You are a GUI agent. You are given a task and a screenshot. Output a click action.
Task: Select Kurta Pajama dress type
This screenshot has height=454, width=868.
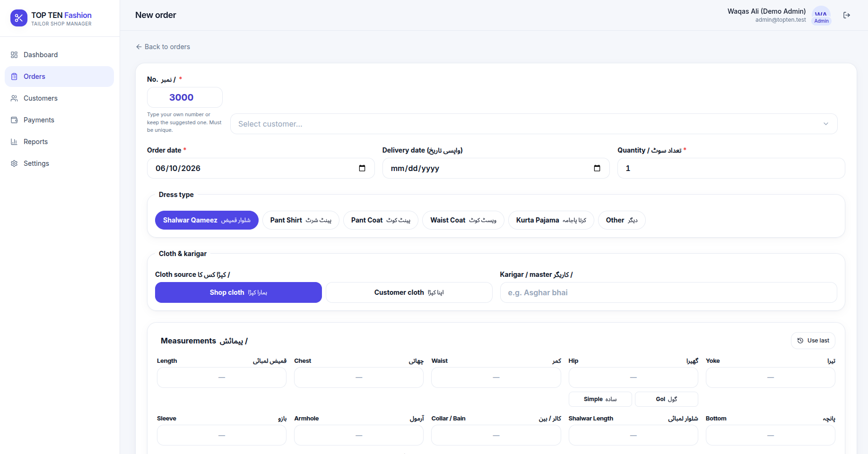click(551, 220)
